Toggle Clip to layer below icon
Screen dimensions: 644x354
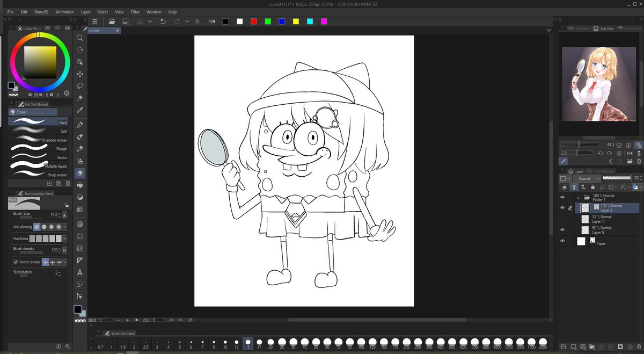tap(564, 187)
